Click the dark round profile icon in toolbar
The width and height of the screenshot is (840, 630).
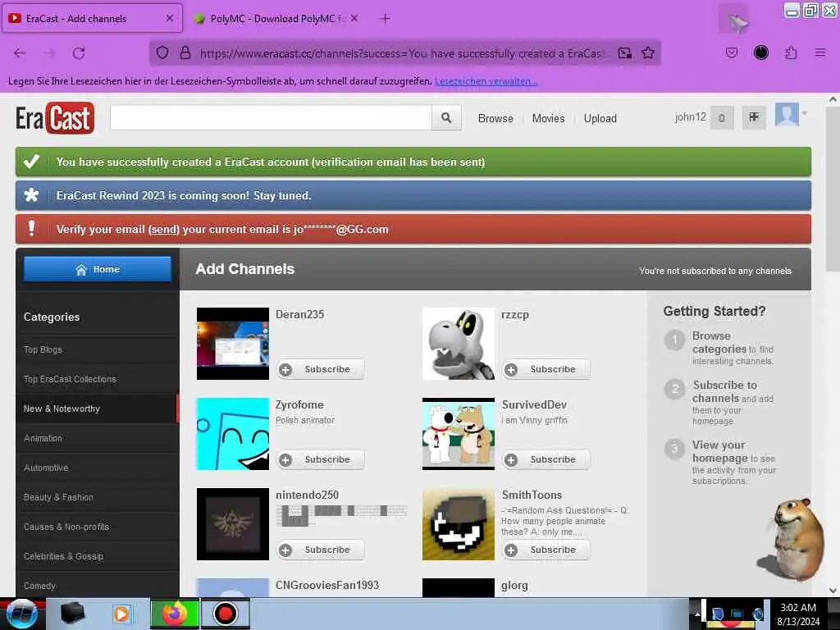[x=761, y=52]
